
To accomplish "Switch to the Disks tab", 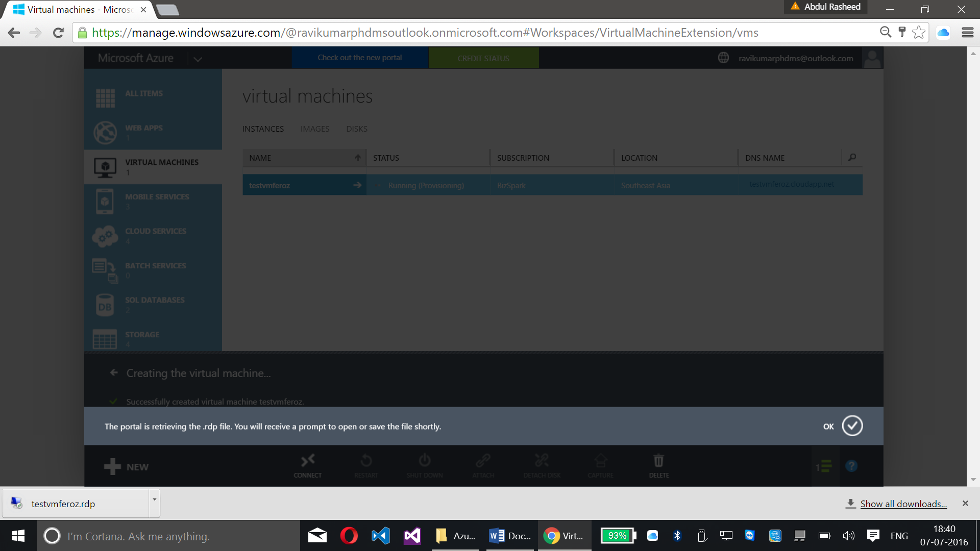I will click(x=357, y=129).
